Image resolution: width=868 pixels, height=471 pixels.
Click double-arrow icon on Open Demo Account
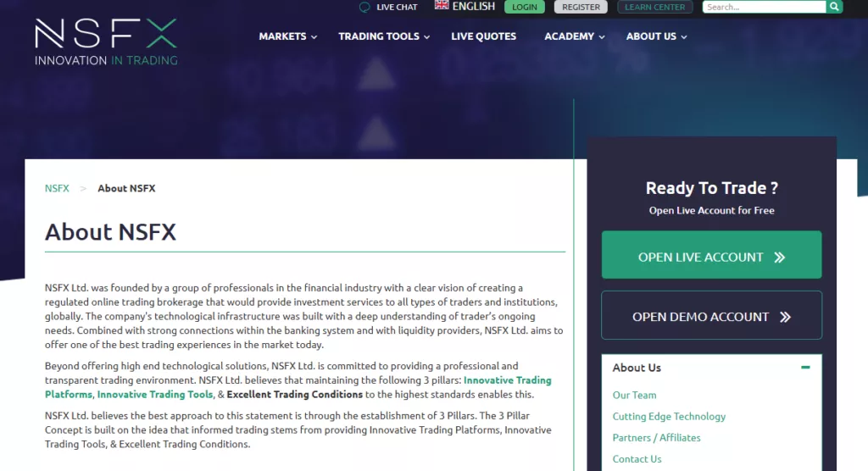[x=785, y=317]
